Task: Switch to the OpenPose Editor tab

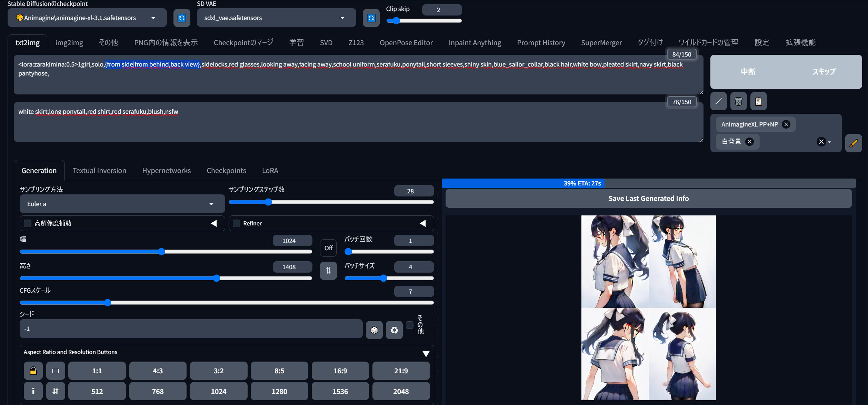Action: click(x=406, y=43)
